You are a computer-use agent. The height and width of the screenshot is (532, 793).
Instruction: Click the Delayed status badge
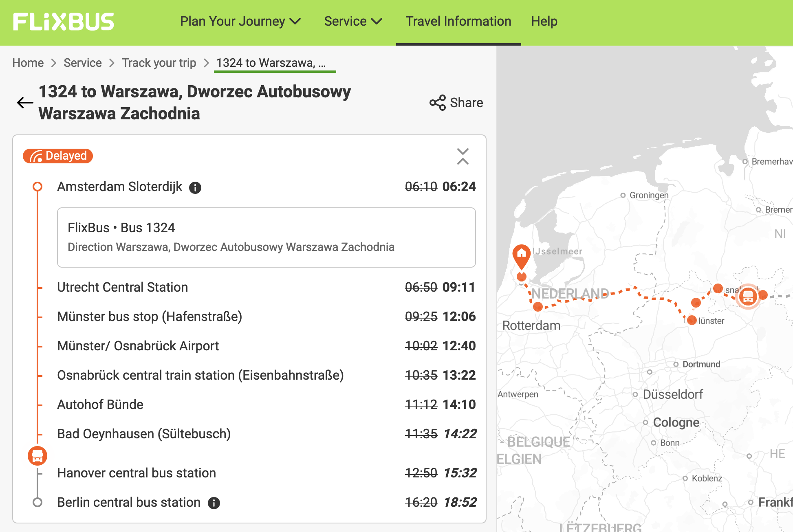point(58,156)
